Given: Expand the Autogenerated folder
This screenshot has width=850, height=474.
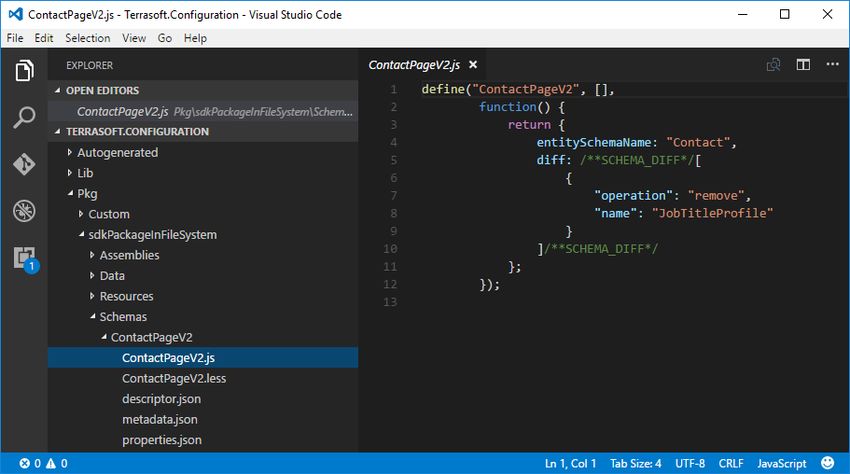Looking at the screenshot, I should 69,152.
